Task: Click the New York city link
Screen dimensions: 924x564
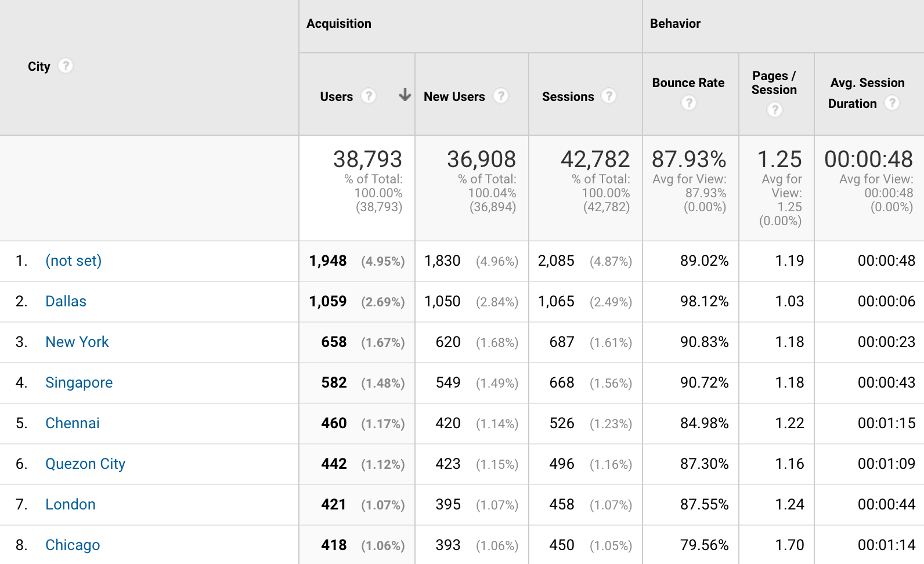Action: coord(77,342)
